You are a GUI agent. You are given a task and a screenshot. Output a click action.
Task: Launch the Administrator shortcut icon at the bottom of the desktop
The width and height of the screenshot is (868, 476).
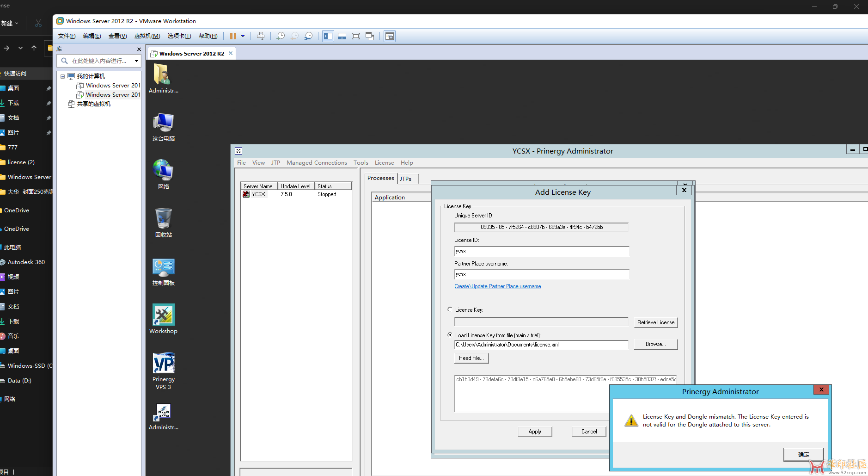tap(163, 417)
